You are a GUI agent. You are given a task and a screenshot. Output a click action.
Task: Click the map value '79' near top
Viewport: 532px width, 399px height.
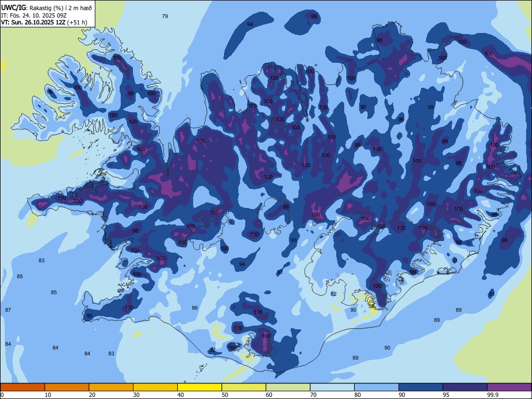click(x=165, y=16)
